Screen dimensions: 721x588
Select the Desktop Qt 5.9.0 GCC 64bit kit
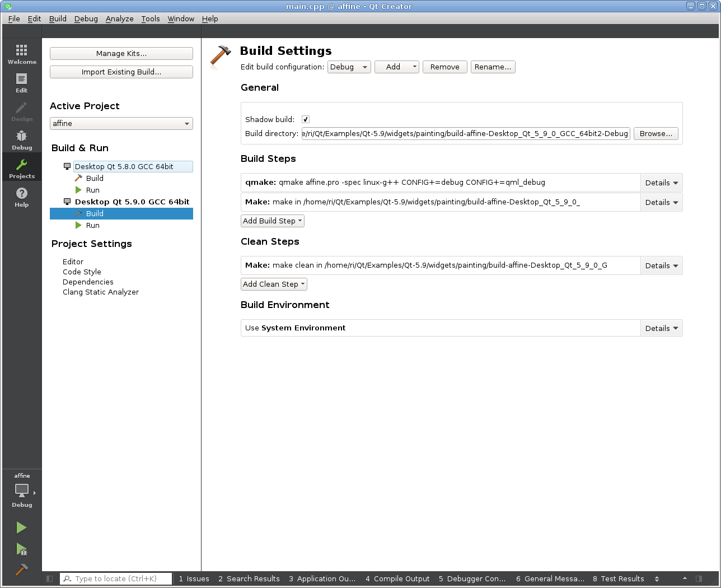coord(132,202)
